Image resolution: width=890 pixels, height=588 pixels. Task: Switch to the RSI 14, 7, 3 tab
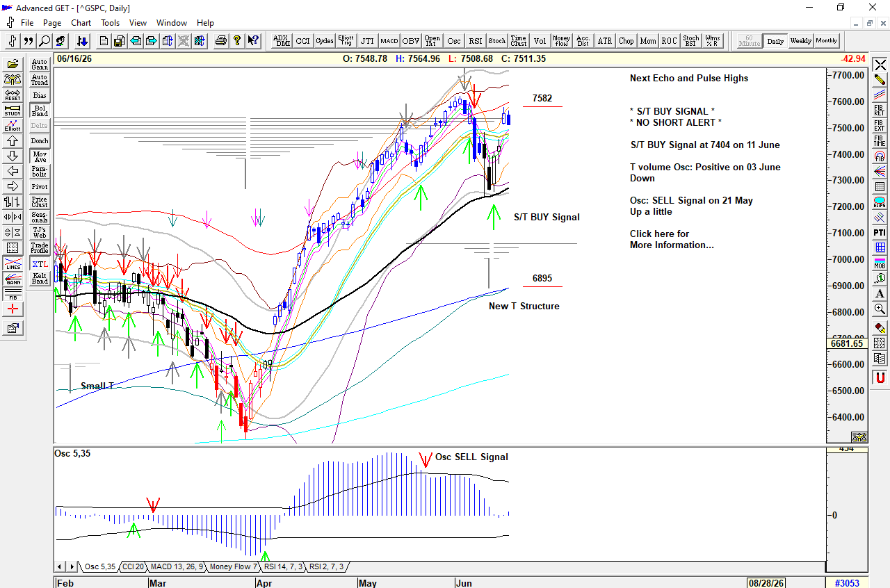click(x=284, y=566)
